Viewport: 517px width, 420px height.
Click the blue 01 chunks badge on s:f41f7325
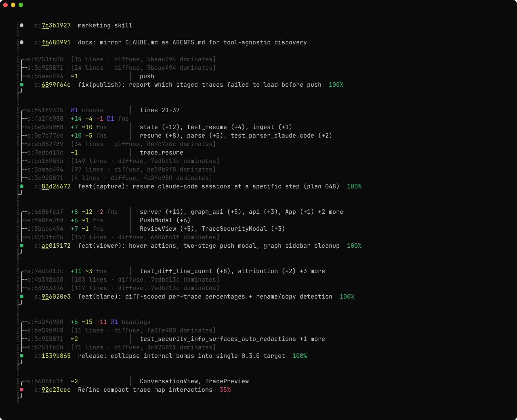pyautogui.click(x=74, y=110)
